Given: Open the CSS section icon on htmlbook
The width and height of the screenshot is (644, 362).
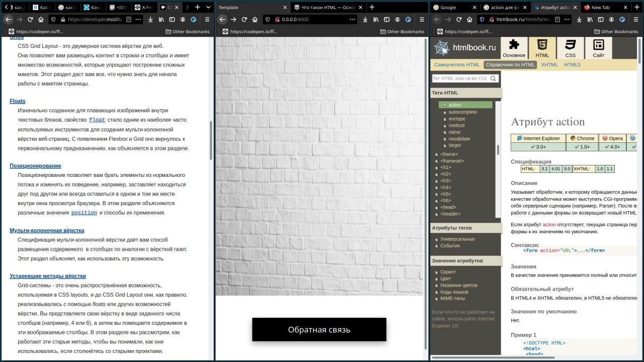Looking at the screenshot, I should pyautogui.click(x=571, y=48).
